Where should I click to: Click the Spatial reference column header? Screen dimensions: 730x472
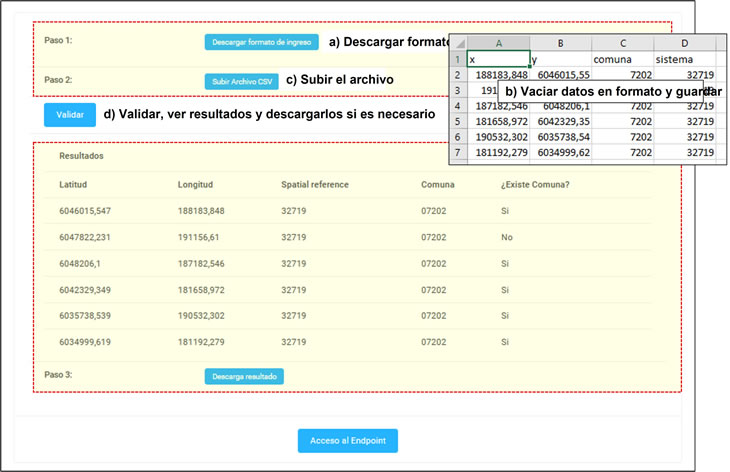[x=314, y=184]
